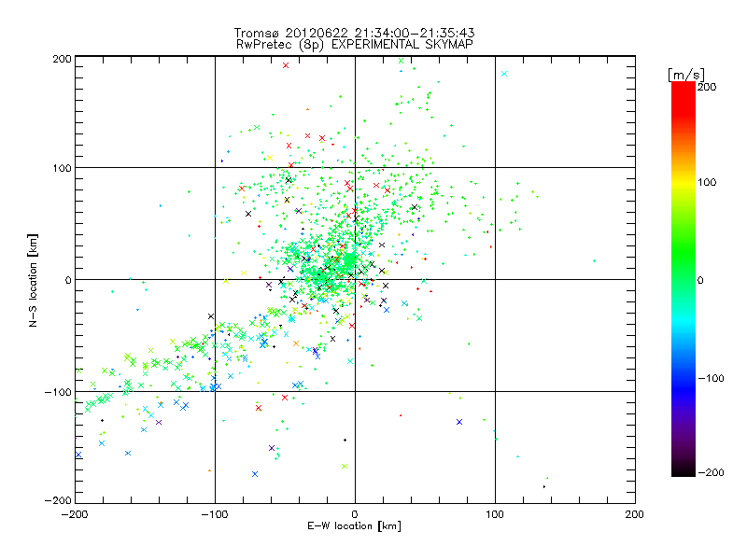Click the y-axis tick label '-200' at bottom

click(58, 500)
